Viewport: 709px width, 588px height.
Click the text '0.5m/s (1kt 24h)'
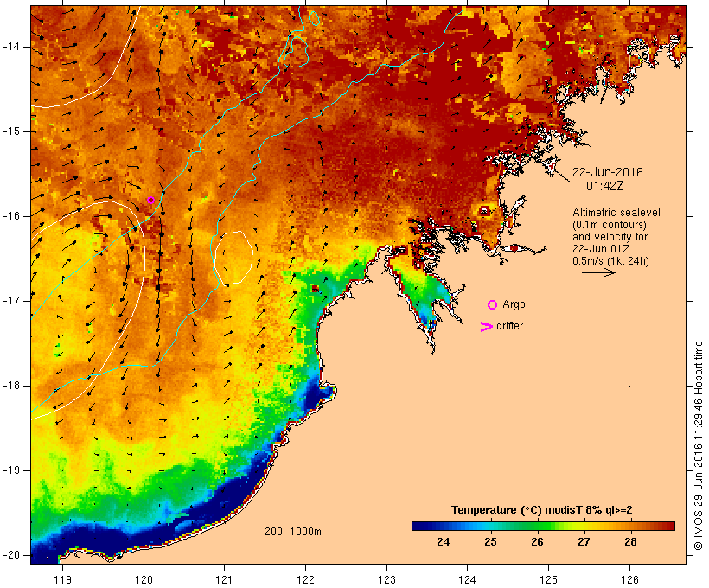[610, 261]
